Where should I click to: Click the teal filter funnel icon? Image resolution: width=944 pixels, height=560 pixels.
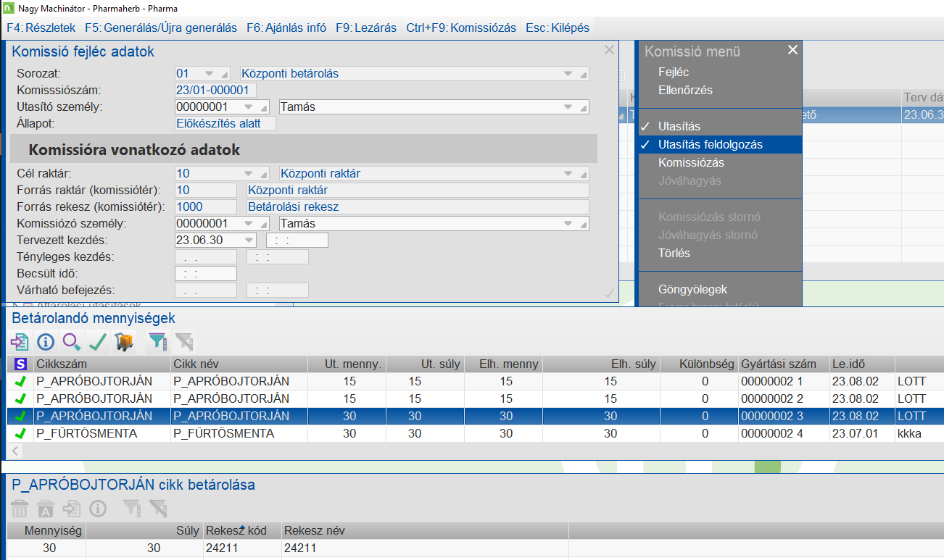click(x=157, y=342)
